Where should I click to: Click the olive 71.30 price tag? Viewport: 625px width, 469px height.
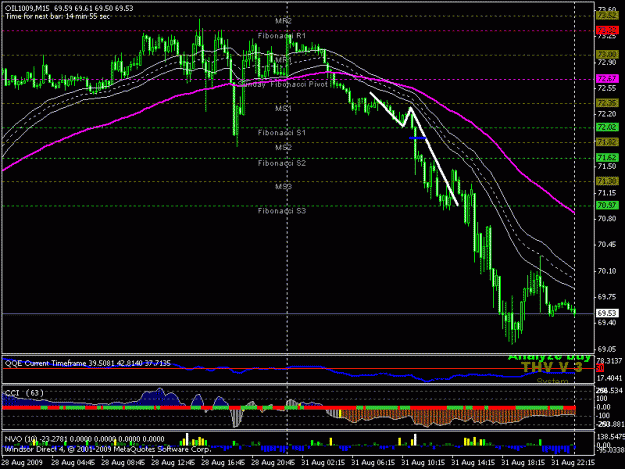click(x=607, y=181)
